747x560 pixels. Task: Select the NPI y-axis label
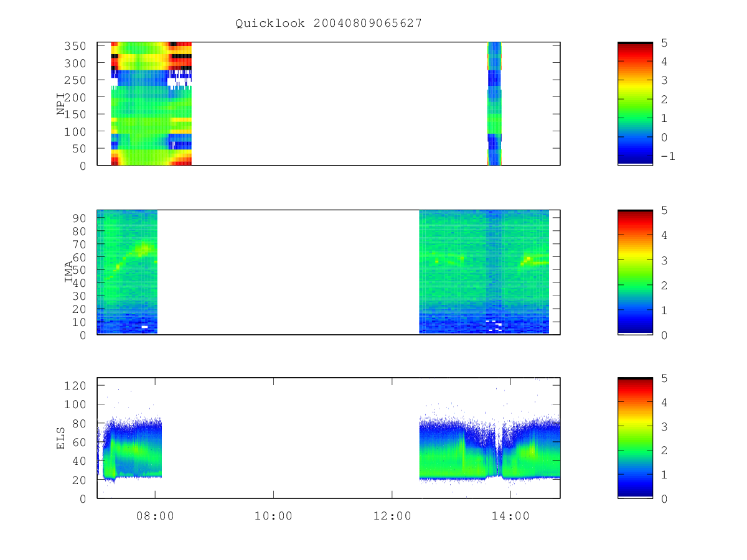(x=61, y=104)
